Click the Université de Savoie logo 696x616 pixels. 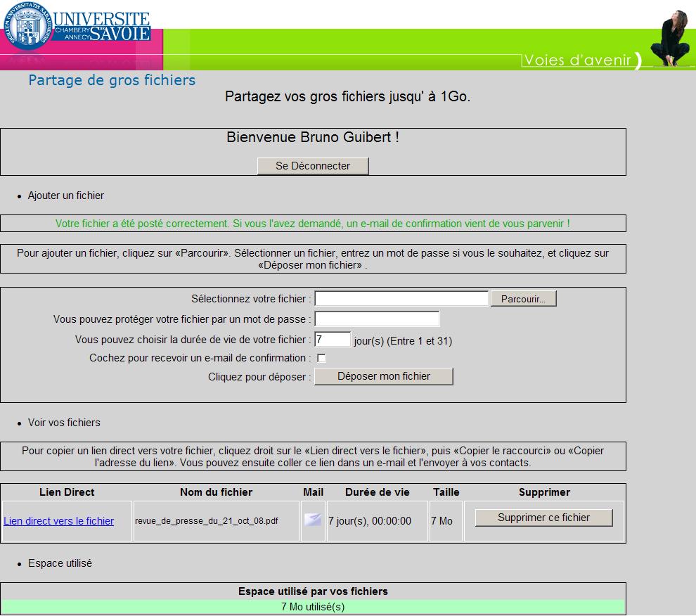coord(76,27)
